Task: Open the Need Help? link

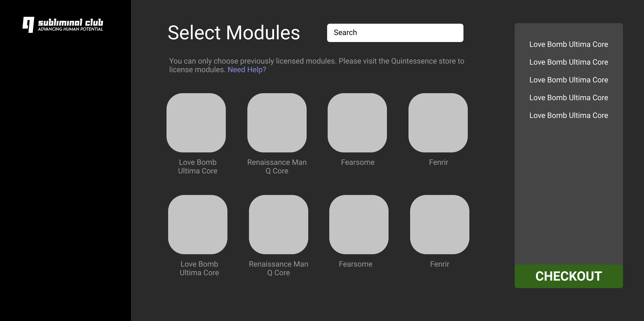Action: pyautogui.click(x=247, y=70)
